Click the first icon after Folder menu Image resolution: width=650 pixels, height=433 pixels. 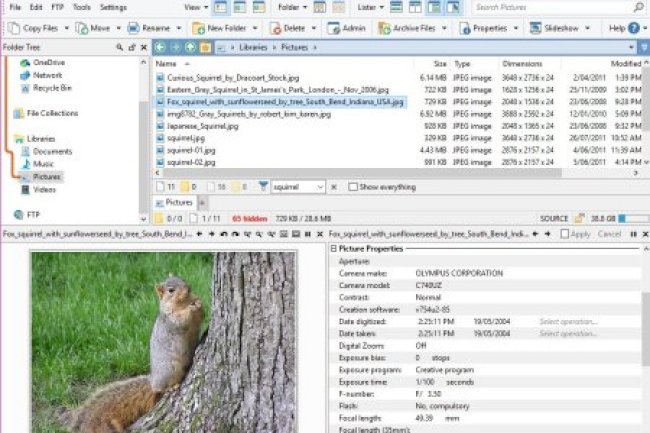pos(319,7)
